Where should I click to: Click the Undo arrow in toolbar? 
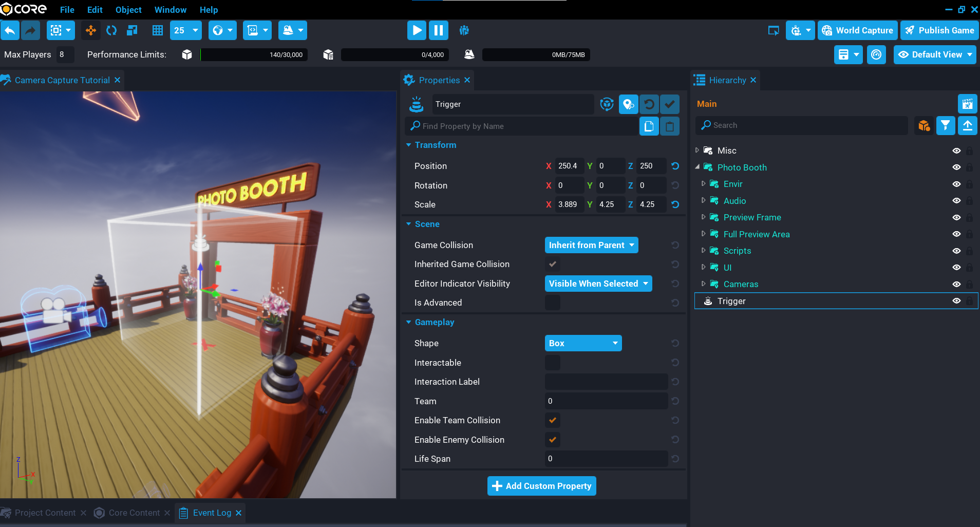(x=10, y=30)
